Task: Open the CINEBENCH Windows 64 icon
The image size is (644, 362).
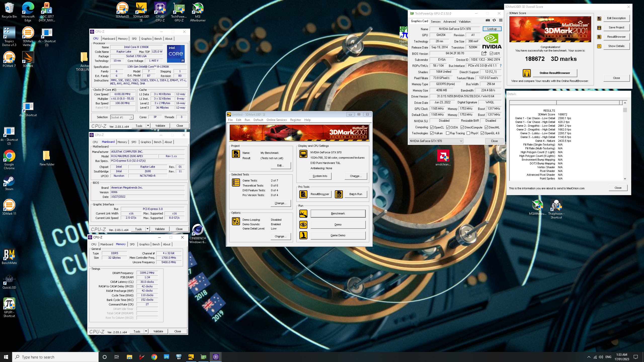Action: [x=198, y=234]
